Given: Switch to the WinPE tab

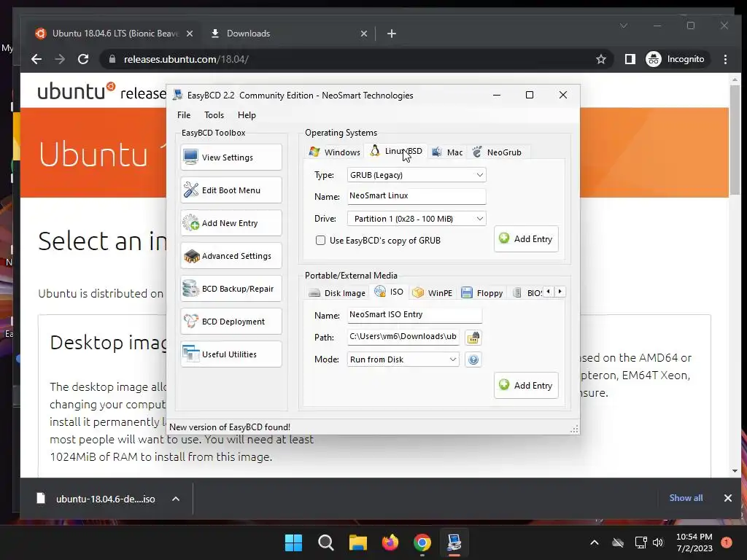Looking at the screenshot, I should click(432, 293).
